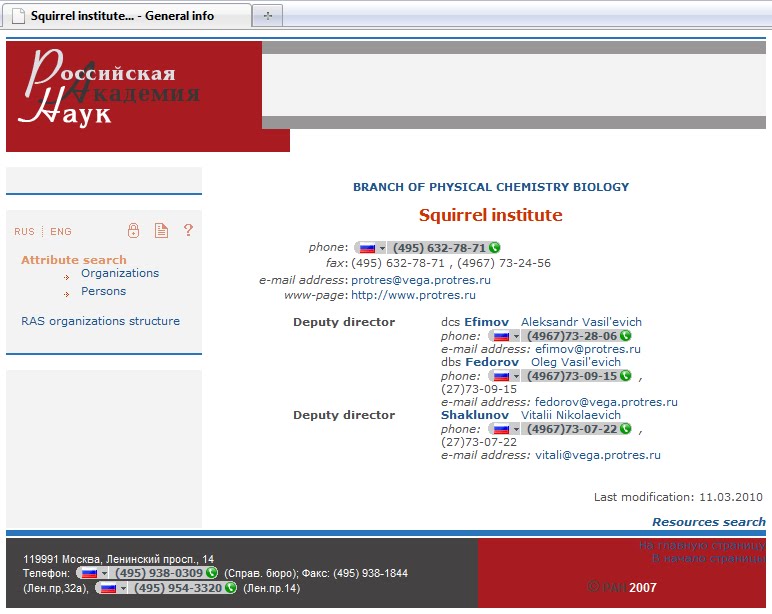The width and height of the screenshot is (772, 614).
Task: Switch language to ENG
Action: [61, 231]
